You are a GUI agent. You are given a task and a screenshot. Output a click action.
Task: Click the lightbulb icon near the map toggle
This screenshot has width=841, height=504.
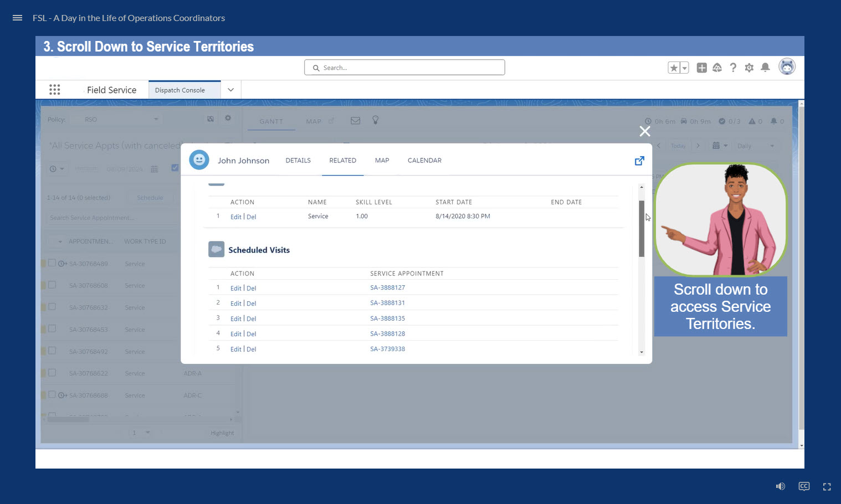376,120
